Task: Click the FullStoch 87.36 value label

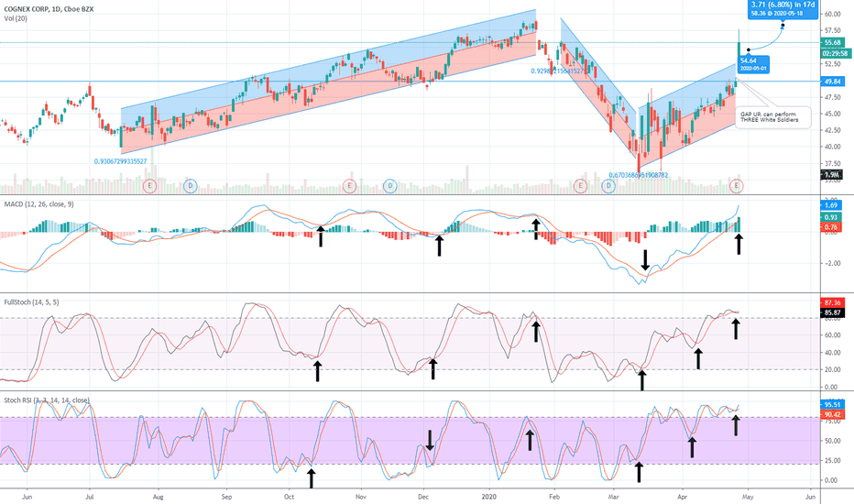Action: pos(832,302)
